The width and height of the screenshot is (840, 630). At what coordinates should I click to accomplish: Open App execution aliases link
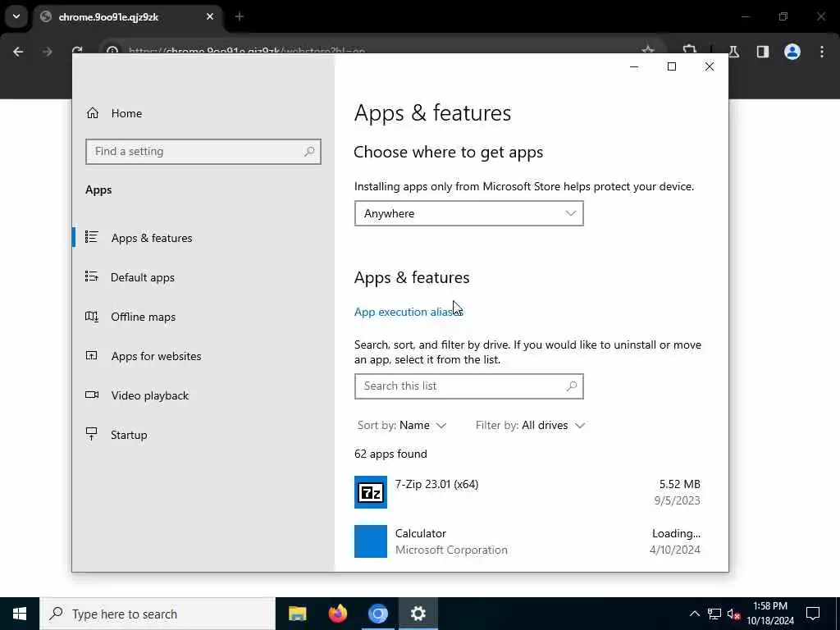click(409, 312)
